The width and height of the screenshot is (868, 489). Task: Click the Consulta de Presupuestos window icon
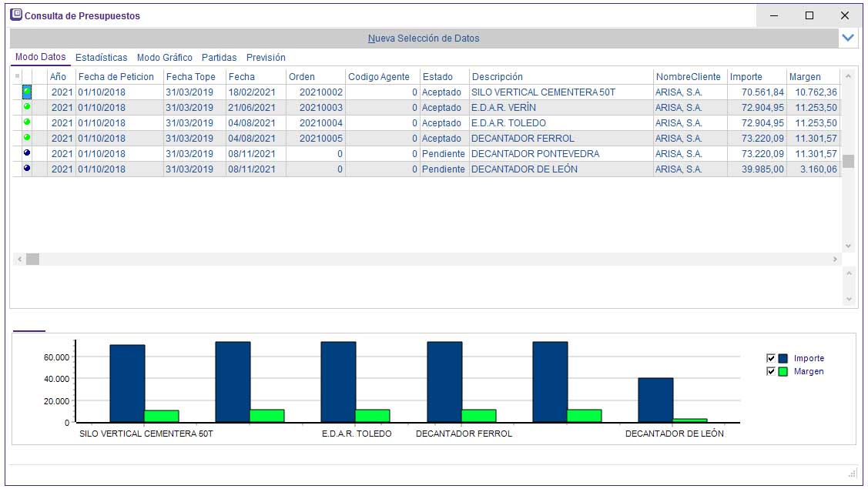(16, 15)
